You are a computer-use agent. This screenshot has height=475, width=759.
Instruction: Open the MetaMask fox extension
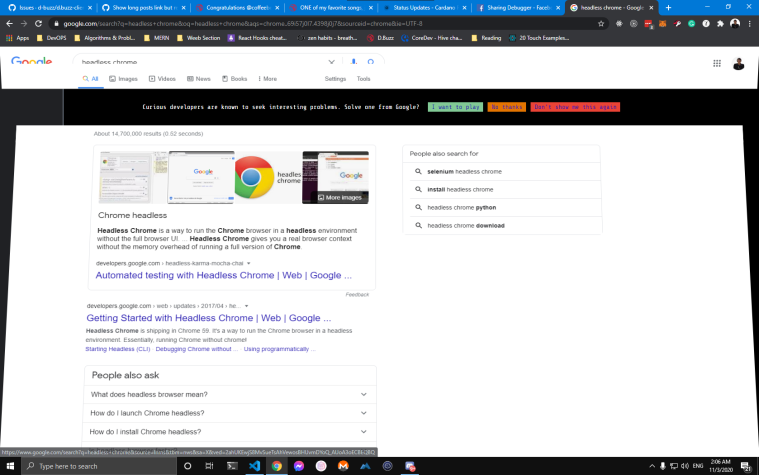tap(663, 23)
